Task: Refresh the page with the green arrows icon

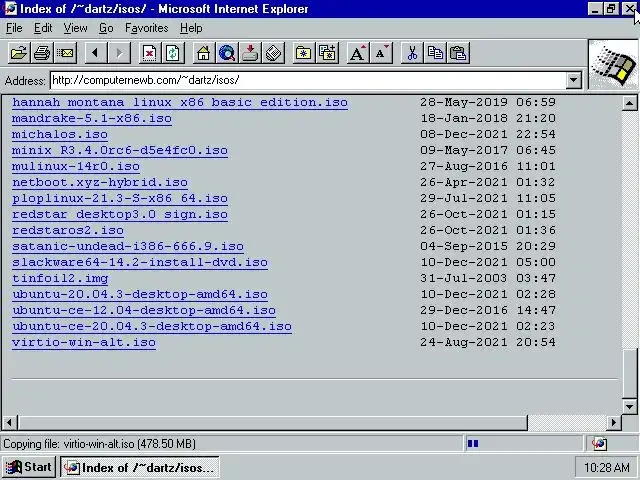Action: click(173, 53)
